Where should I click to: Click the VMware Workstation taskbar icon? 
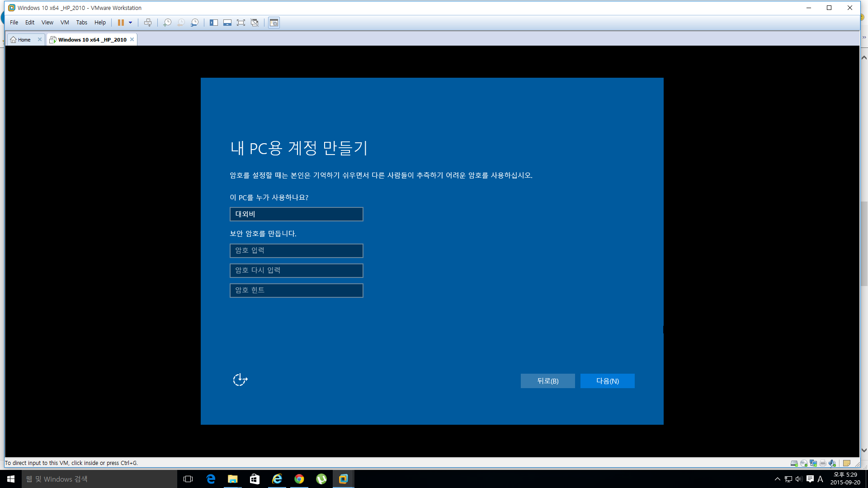pyautogui.click(x=344, y=479)
